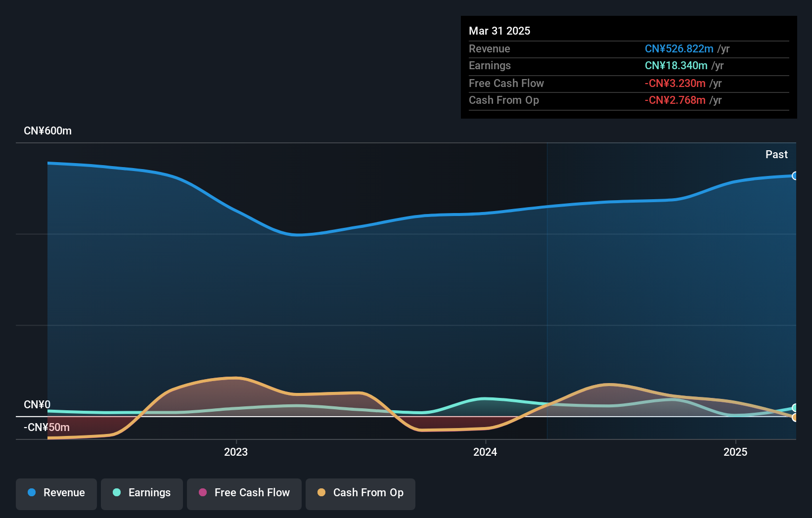Image resolution: width=812 pixels, height=518 pixels.
Task: Select the Cash From Op endpoint marker
Action: coord(795,418)
